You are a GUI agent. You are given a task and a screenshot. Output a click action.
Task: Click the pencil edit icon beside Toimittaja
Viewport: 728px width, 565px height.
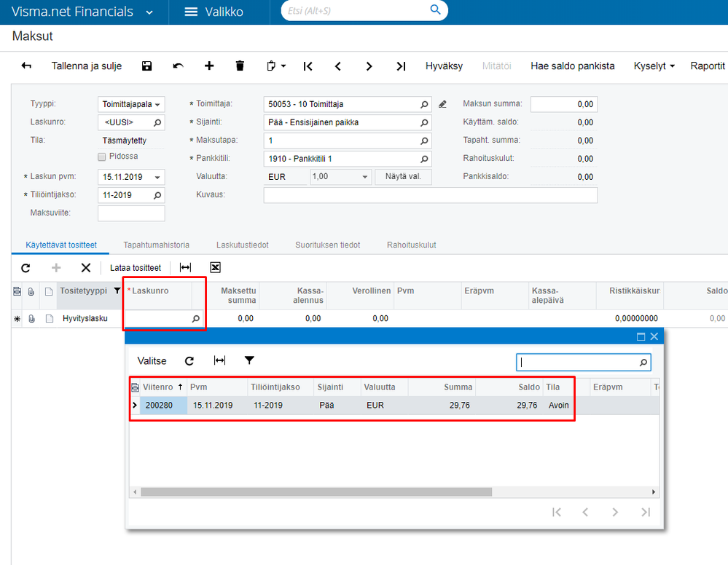tap(442, 105)
